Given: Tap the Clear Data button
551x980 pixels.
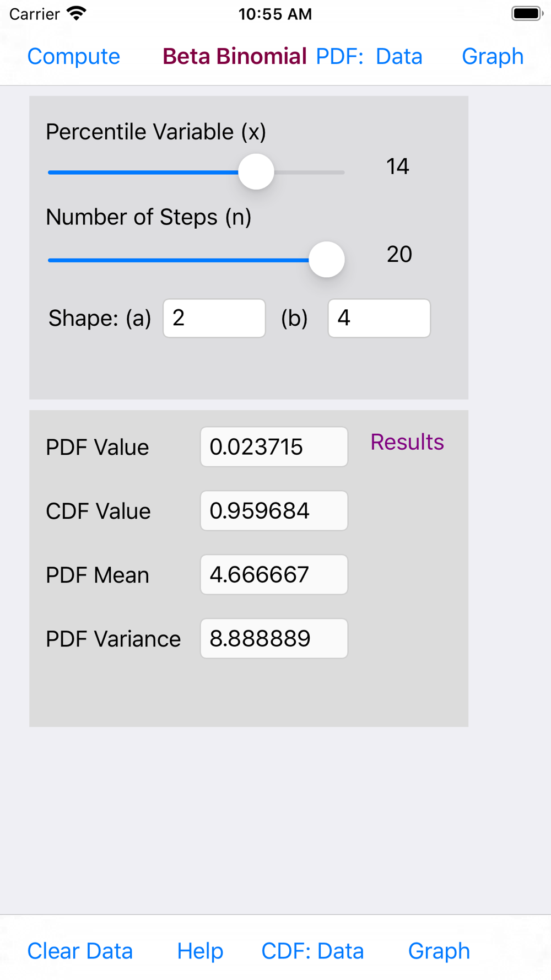Looking at the screenshot, I should [x=80, y=951].
